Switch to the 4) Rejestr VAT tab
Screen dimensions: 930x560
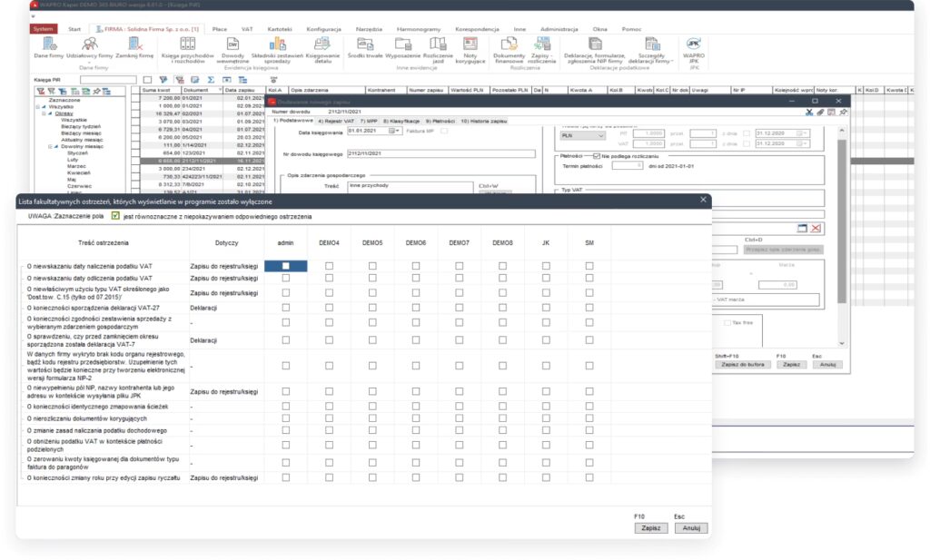click(x=335, y=121)
